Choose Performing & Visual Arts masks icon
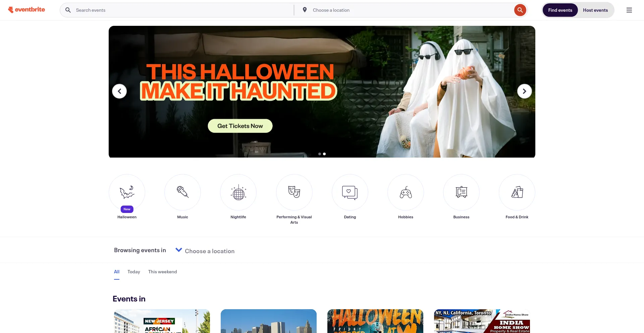Image resolution: width=644 pixels, height=333 pixels. (x=294, y=192)
